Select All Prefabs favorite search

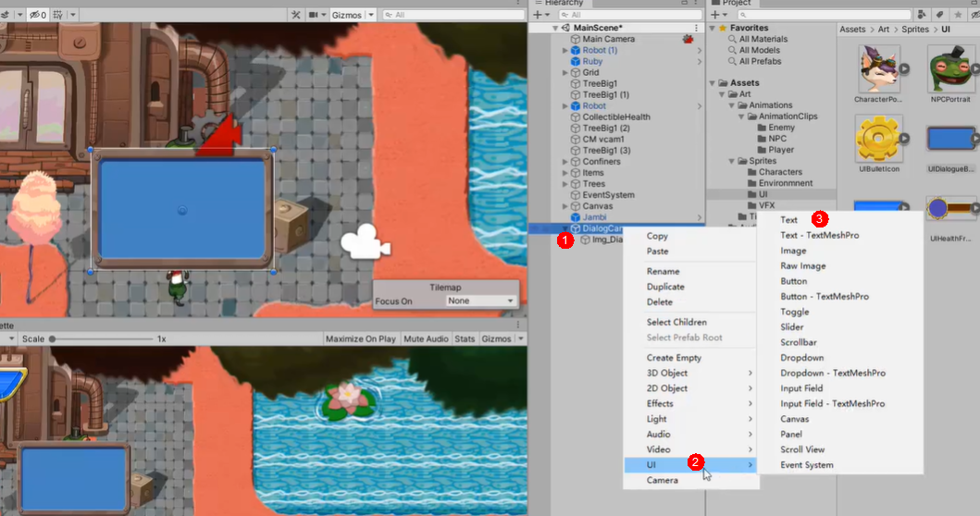(x=760, y=61)
